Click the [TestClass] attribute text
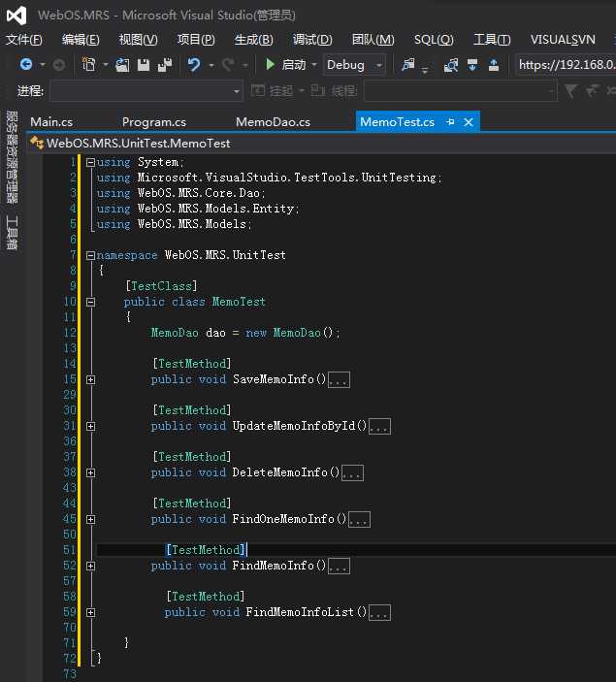Screen dimensions: 616x682 (x=161, y=286)
